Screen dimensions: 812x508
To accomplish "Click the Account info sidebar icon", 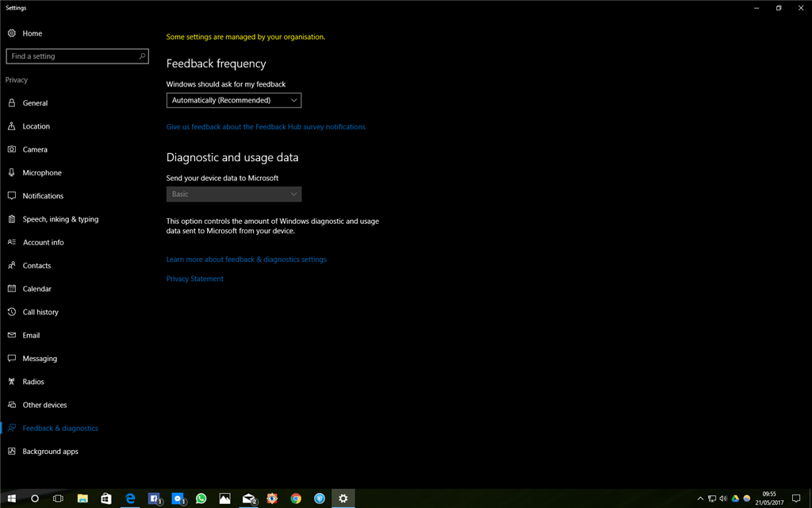I will (x=11, y=242).
